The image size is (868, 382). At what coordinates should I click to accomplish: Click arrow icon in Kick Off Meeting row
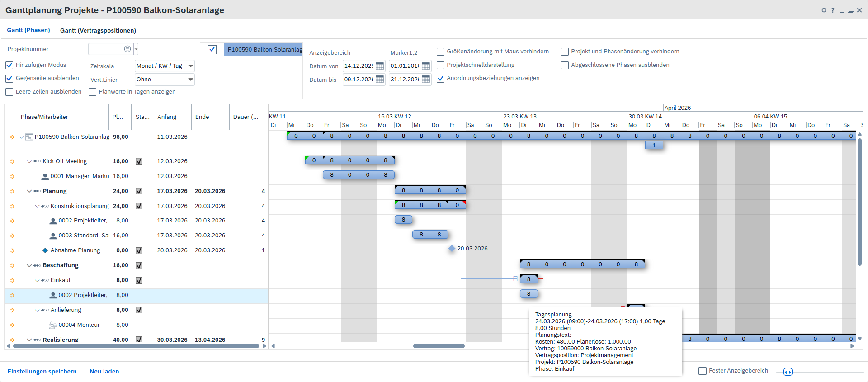(12, 161)
